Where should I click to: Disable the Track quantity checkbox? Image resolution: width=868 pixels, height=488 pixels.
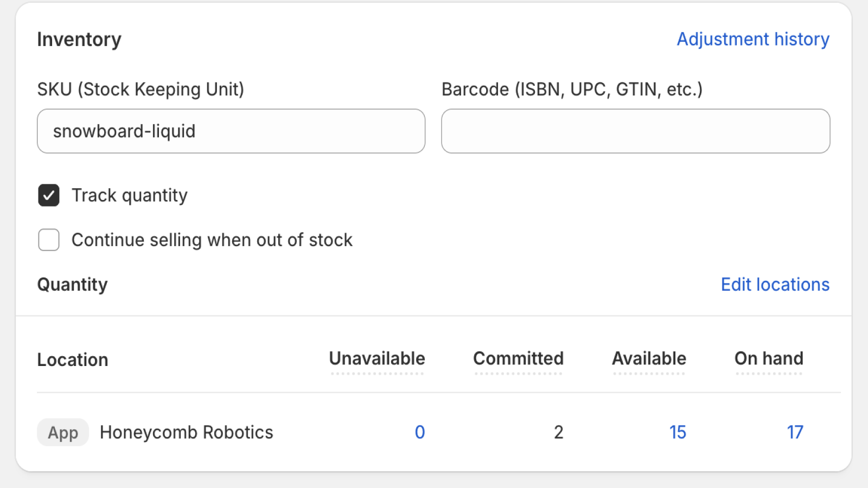pyautogui.click(x=48, y=195)
